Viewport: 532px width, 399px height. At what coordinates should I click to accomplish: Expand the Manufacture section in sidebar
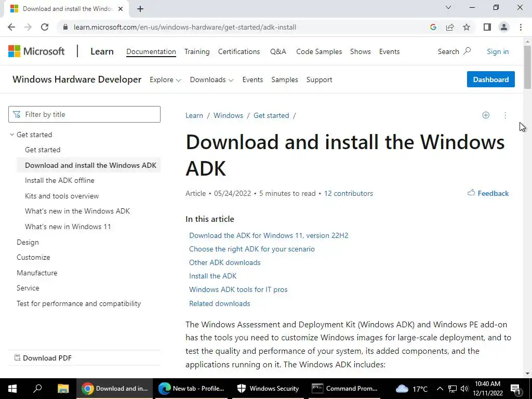37,273
